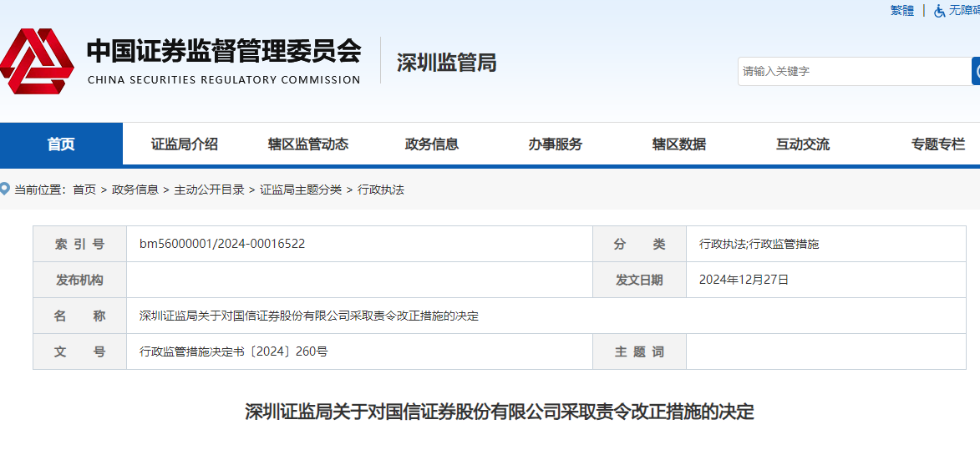Viewport: 980px width, 450px height.
Task: Go to 政务信息 in the main navigation bar
Action: [432, 144]
